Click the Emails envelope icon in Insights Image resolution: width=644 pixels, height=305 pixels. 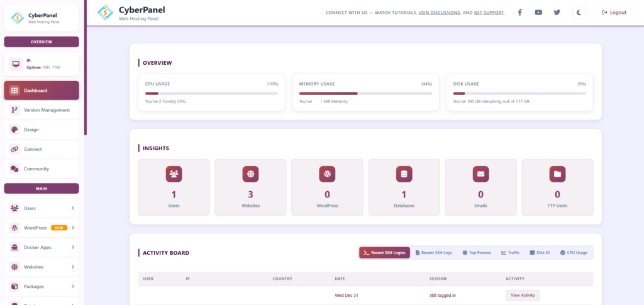click(480, 174)
